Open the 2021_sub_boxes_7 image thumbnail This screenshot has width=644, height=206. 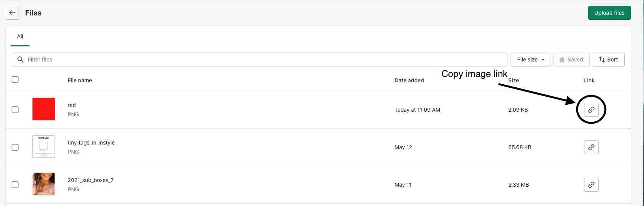(x=44, y=184)
